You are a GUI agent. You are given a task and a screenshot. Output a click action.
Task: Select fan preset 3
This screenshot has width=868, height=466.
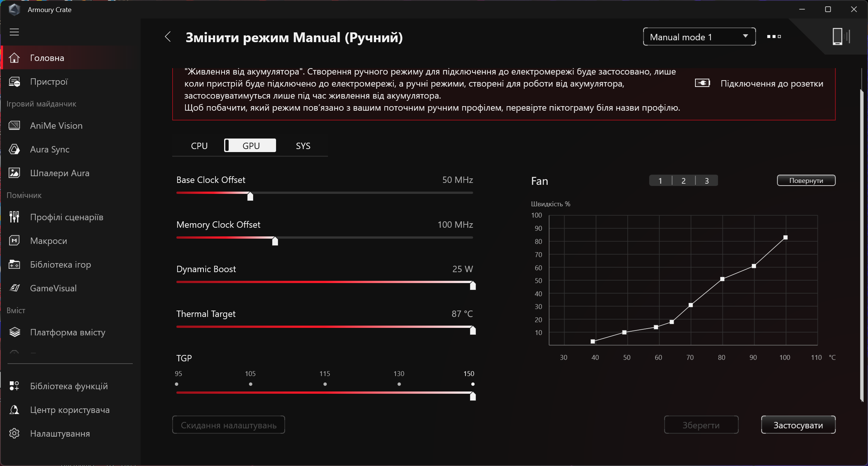click(707, 181)
